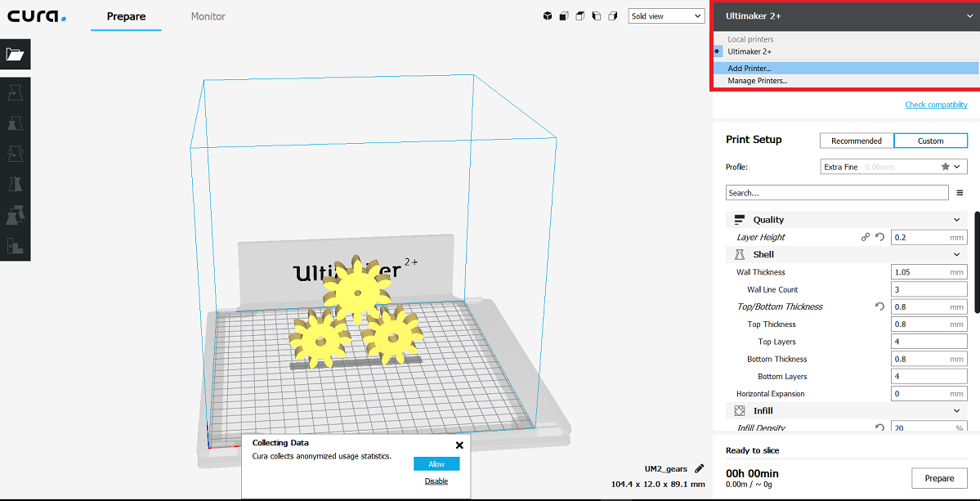980x501 pixels.
Task: Click the 104.4 x 12.0 x 89.1 mm dimensions
Action: coord(658,484)
